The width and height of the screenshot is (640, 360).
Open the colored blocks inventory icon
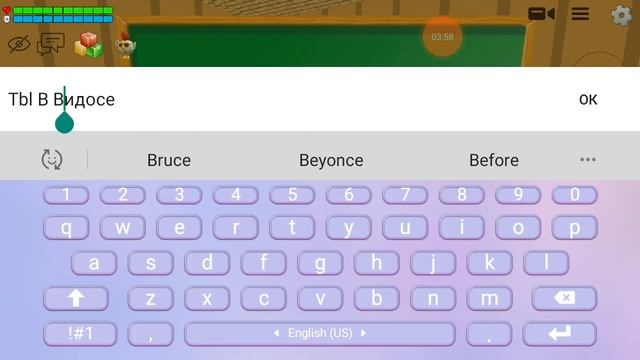pyautogui.click(x=88, y=45)
